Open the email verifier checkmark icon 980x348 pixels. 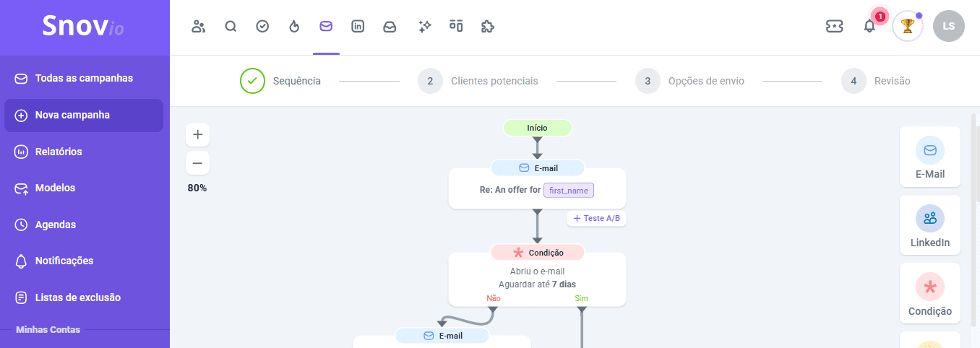(x=262, y=27)
